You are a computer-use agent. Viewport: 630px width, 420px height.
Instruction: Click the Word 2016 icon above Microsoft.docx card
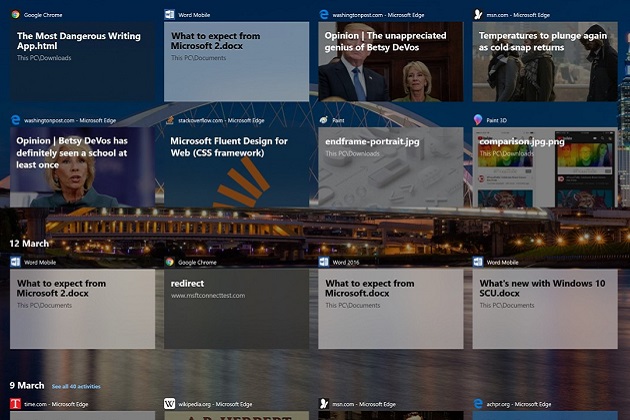pos(324,262)
